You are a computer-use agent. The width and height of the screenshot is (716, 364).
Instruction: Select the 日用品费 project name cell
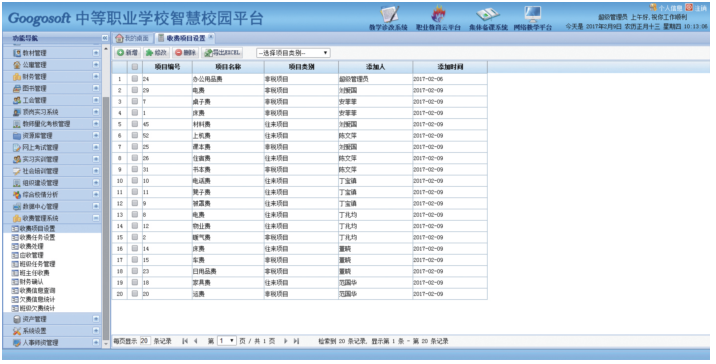pos(228,271)
